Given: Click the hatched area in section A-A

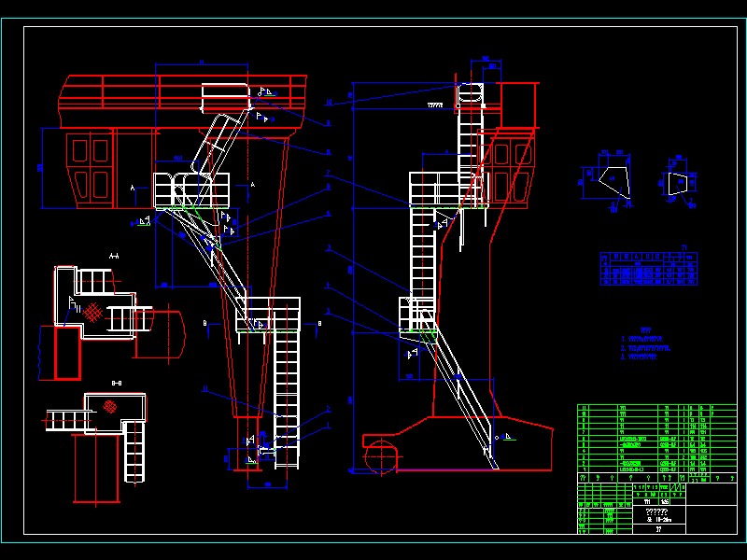Looking at the screenshot, I should pyautogui.click(x=92, y=313).
